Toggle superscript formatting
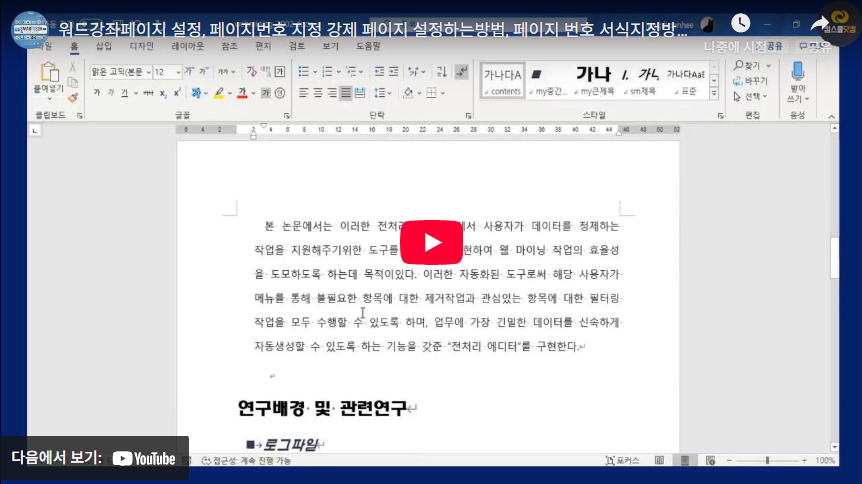The height and width of the screenshot is (484, 862). (177, 92)
